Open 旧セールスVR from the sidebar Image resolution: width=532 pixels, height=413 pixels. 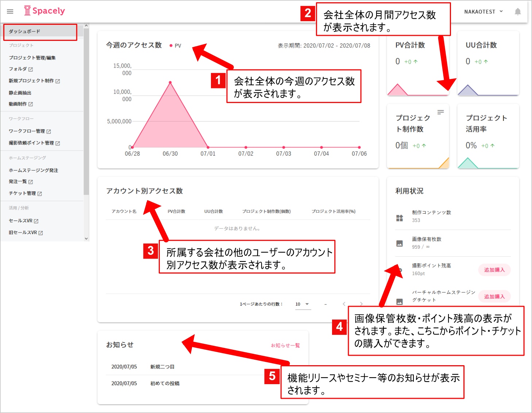click(23, 232)
